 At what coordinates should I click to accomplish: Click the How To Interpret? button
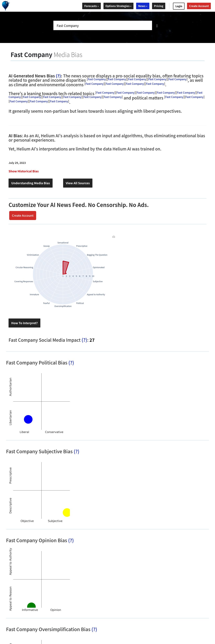(24, 323)
